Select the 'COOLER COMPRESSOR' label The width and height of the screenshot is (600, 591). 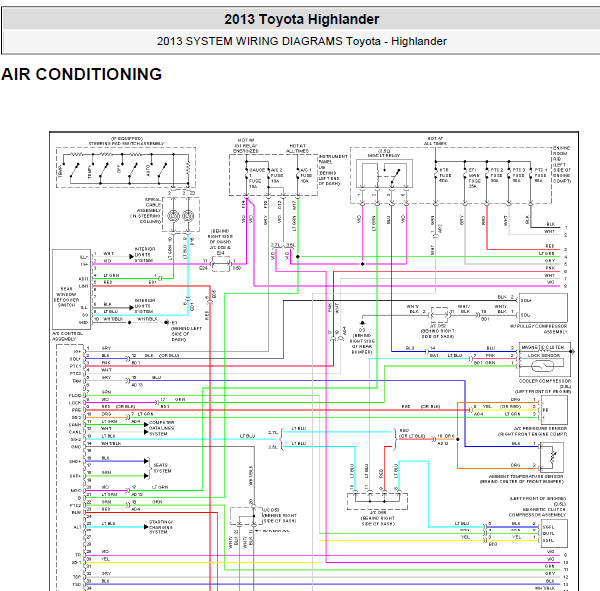545,381
